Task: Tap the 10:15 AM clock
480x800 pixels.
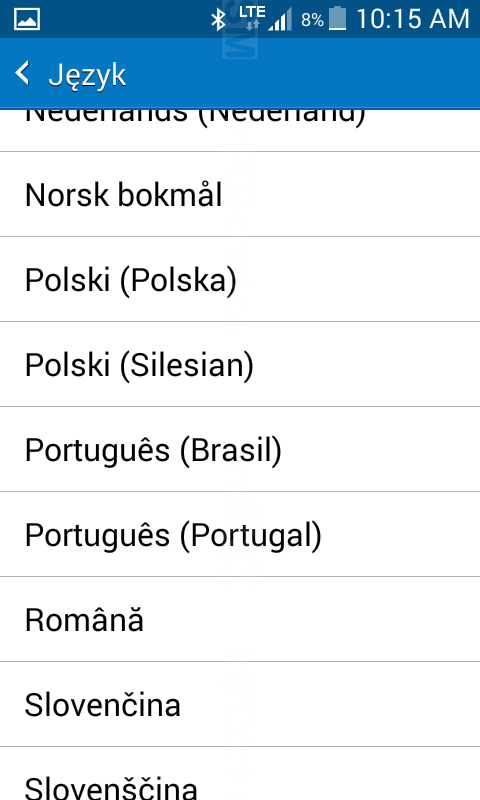Action: 413,19
